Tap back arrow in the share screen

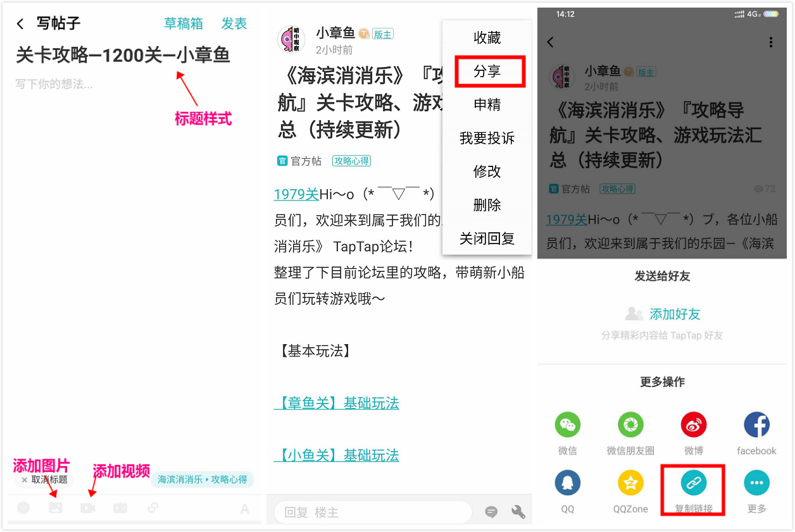pos(550,42)
